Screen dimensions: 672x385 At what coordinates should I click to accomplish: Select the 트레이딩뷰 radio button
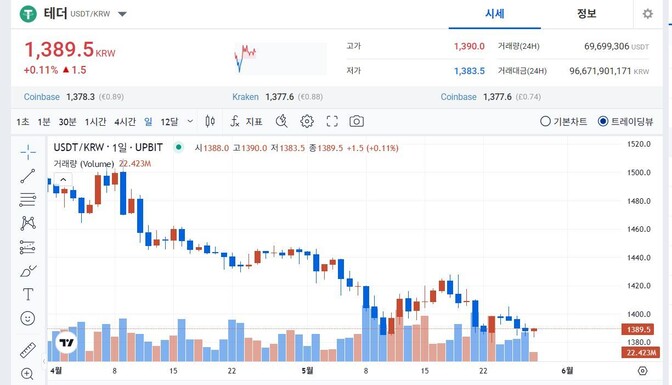pos(603,121)
